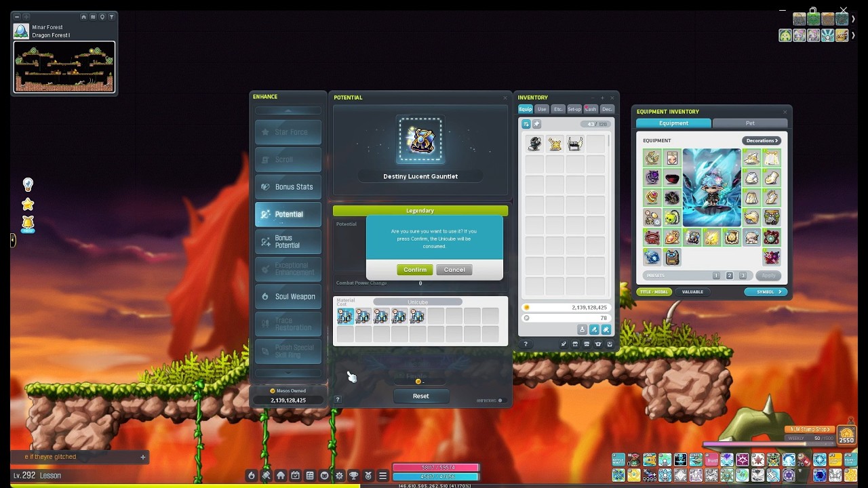Select the black hat item in inventory
Viewport: 868px width, 488px height.
[534, 144]
